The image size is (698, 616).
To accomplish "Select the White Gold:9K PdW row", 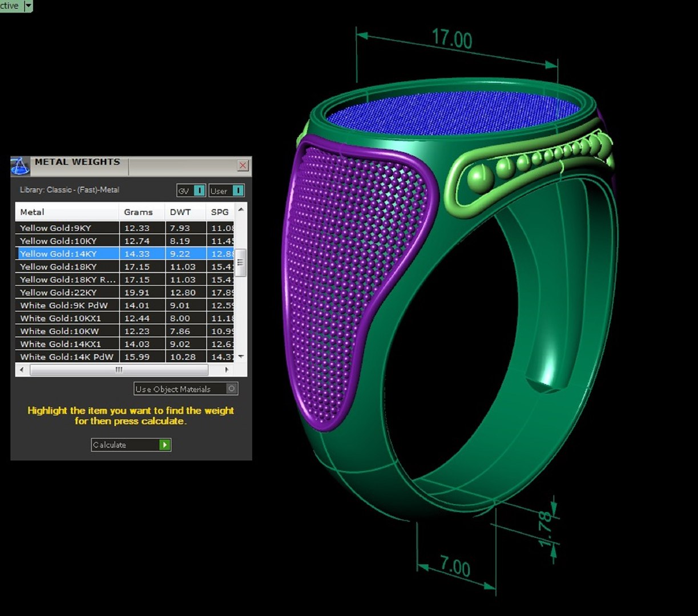I will click(124, 305).
